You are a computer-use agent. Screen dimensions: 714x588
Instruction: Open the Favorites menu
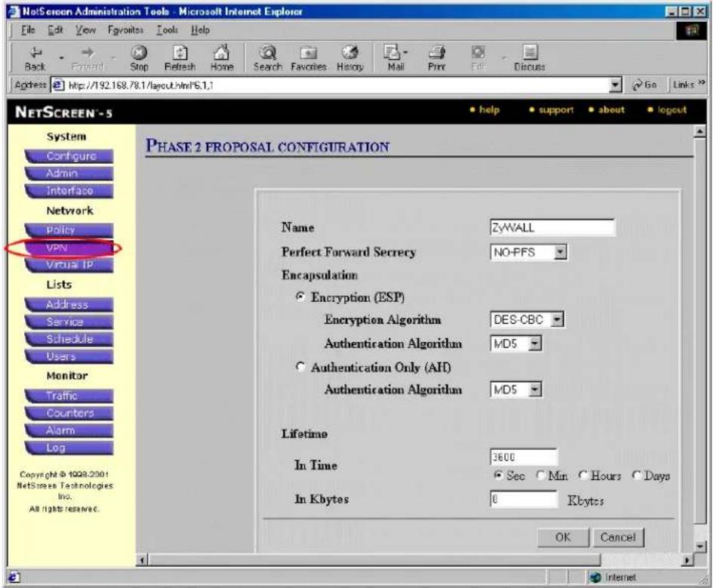click(x=126, y=30)
